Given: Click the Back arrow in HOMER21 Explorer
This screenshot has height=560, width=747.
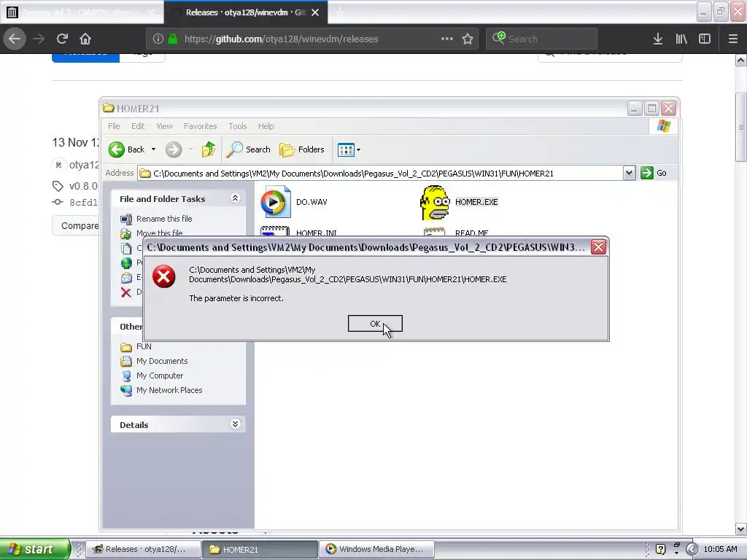Looking at the screenshot, I should point(116,149).
